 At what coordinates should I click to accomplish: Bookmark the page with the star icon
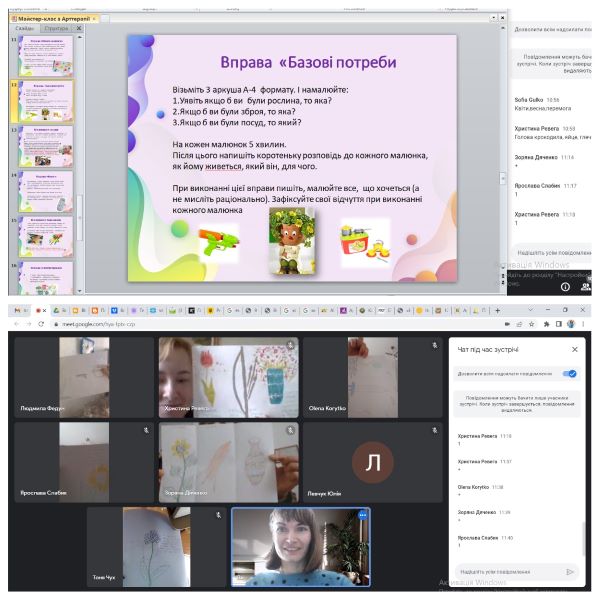532,324
